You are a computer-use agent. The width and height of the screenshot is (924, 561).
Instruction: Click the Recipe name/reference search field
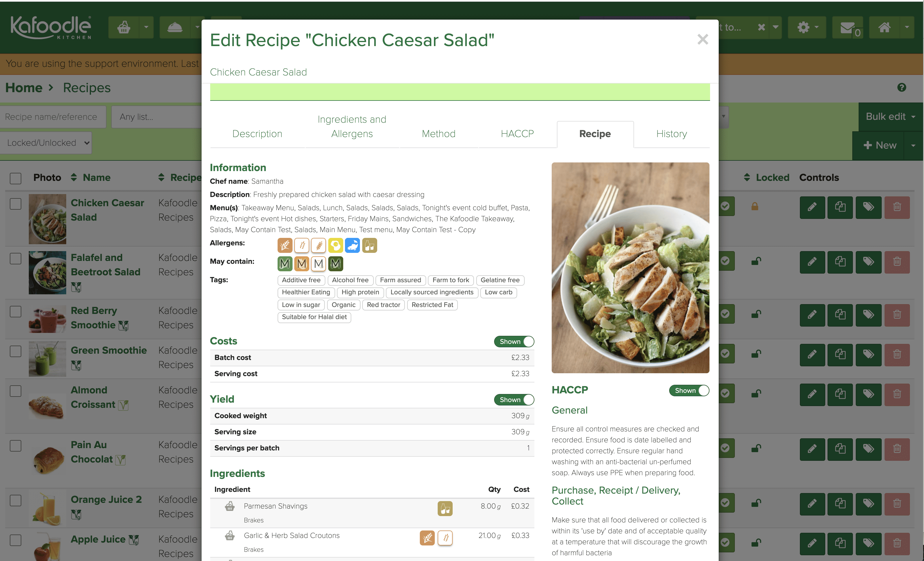tap(52, 117)
